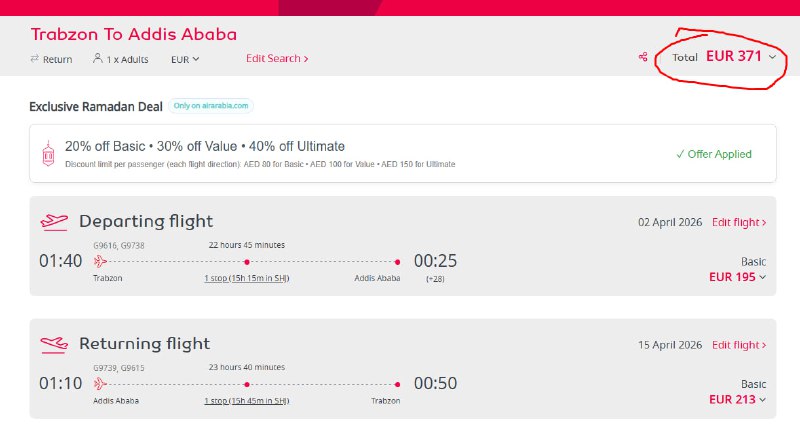Click the adult passenger person icon
Screen dimensions: 800x441
click(98, 59)
